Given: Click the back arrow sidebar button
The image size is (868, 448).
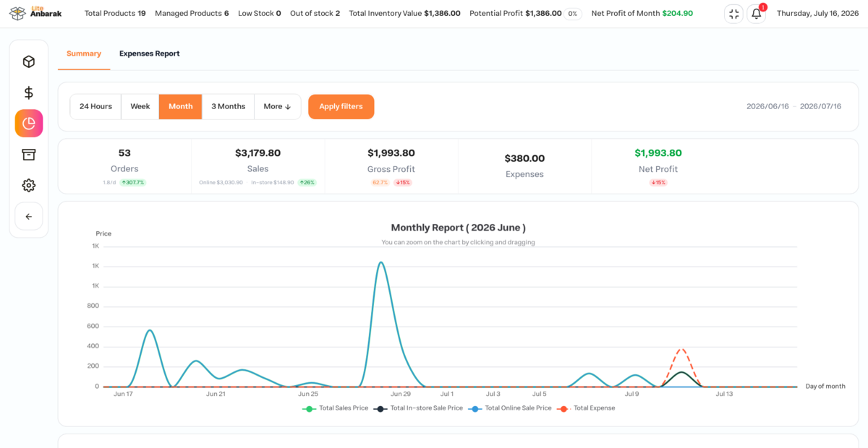Looking at the screenshot, I should click(x=29, y=216).
